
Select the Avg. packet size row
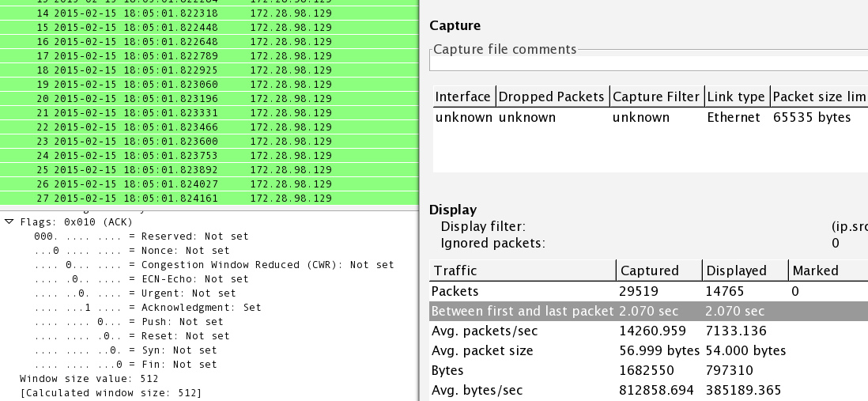point(649,350)
